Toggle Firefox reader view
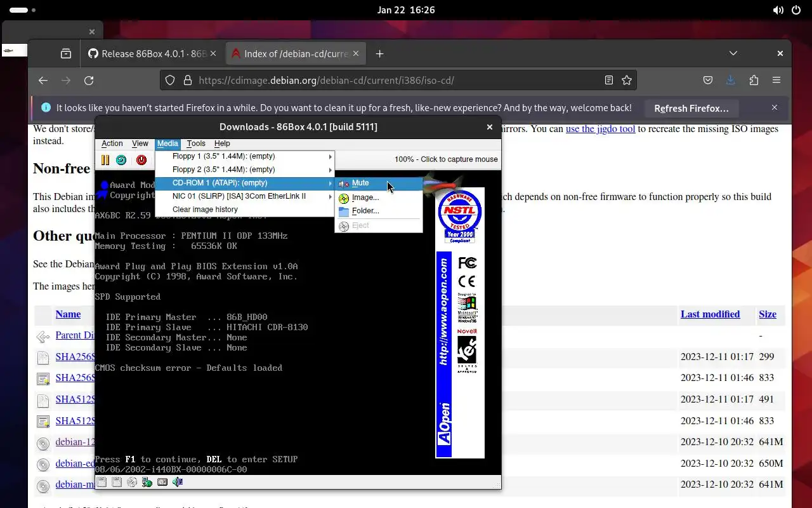The width and height of the screenshot is (812, 508). (609, 80)
